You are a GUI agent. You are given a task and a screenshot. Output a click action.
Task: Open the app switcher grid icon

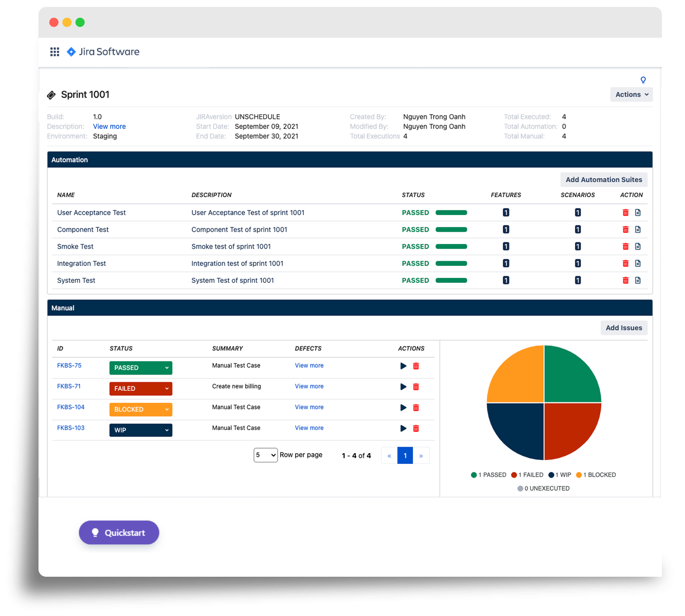[x=55, y=52]
